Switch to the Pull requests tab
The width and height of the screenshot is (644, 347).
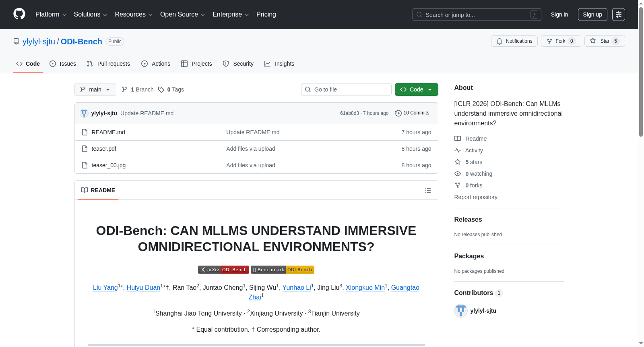[108, 64]
